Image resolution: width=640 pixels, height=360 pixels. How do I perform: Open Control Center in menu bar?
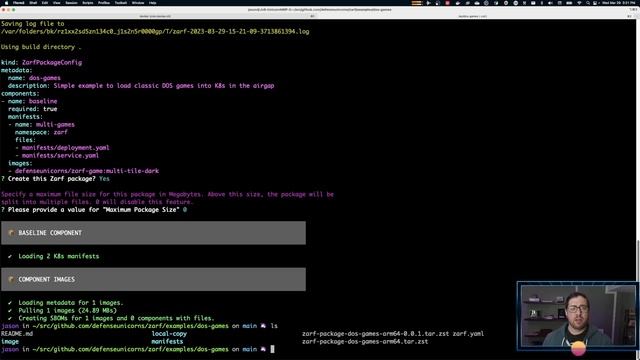coord(595,3)
